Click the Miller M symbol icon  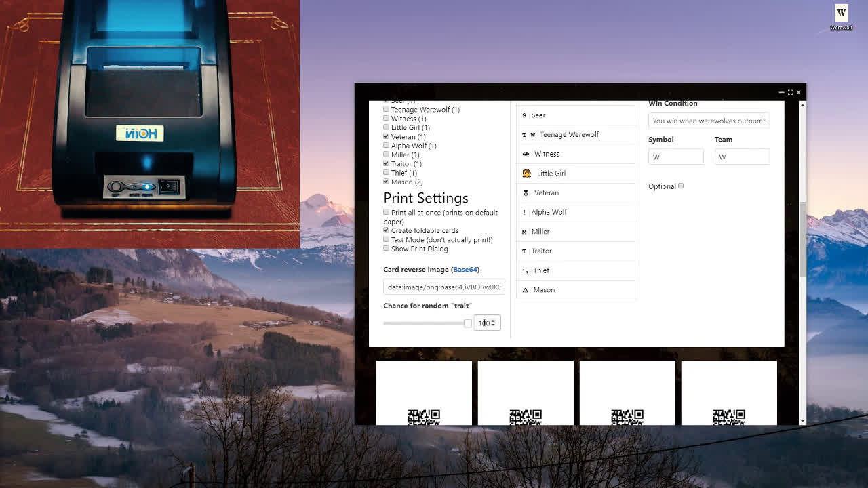[x=524, y=232]
